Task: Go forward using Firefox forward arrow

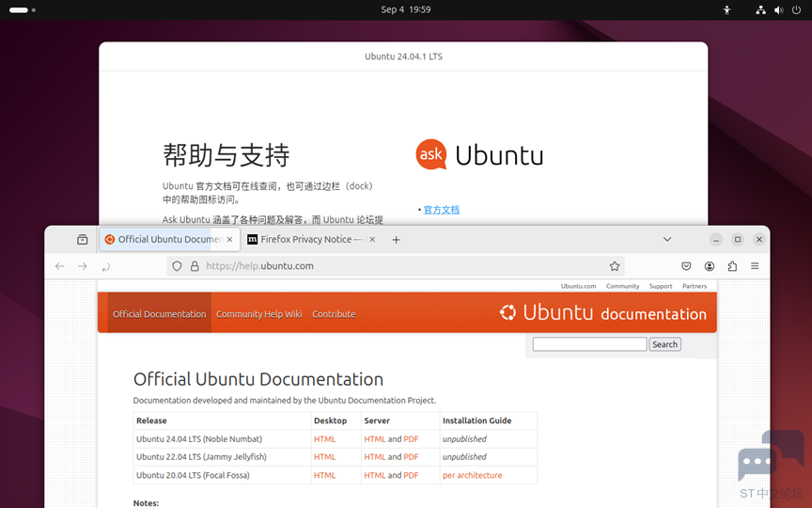Action: pos(83,266)
